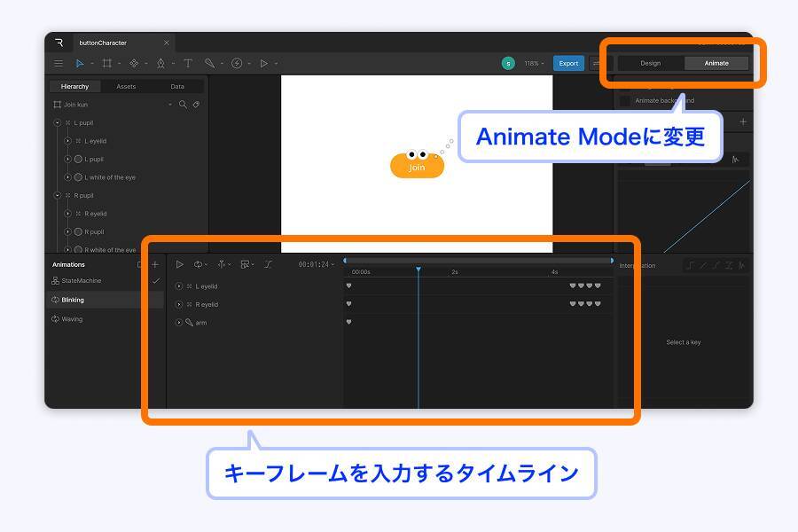Activate the Bone tool in the toolbar
Viewport: 798px width, 532px height.
pos(210,63)
